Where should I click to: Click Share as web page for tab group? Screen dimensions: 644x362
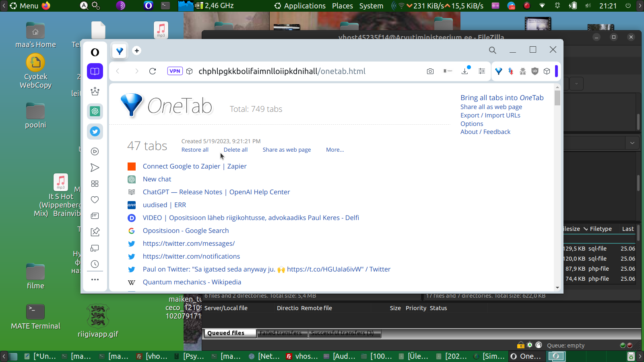point(287,150)
